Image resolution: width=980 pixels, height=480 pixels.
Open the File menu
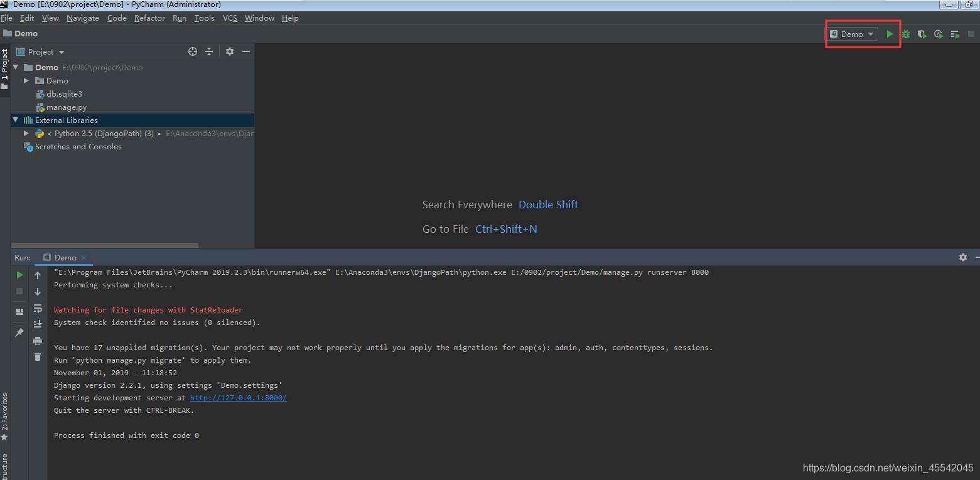pos(6,18)
